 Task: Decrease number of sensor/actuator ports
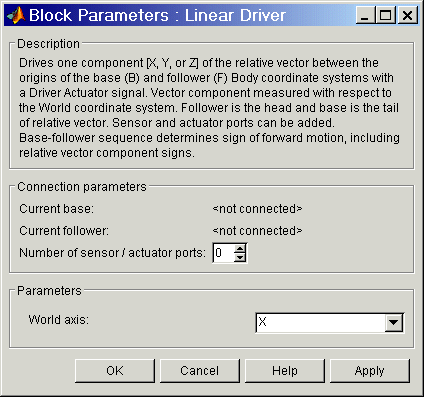(x=240, y=257)
